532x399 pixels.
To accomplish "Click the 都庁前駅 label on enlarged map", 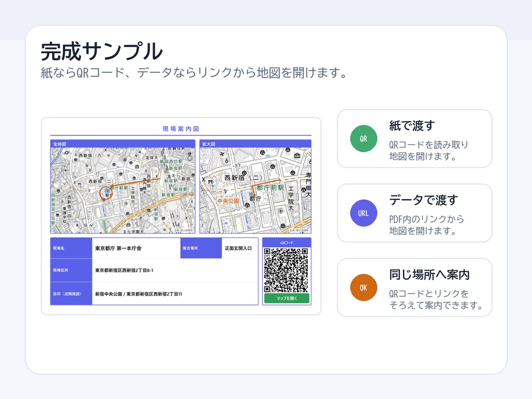I will tap(270, 188).
